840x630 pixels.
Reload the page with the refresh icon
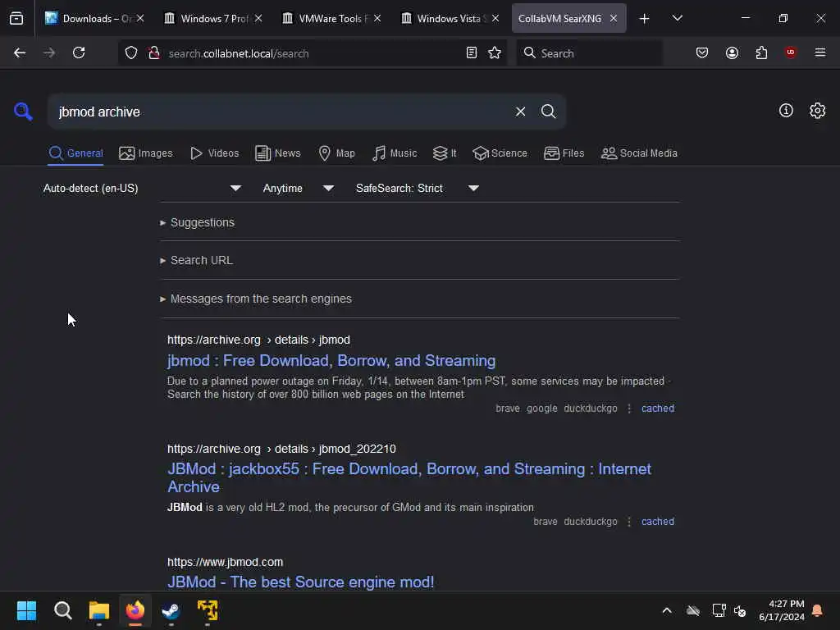79,53
